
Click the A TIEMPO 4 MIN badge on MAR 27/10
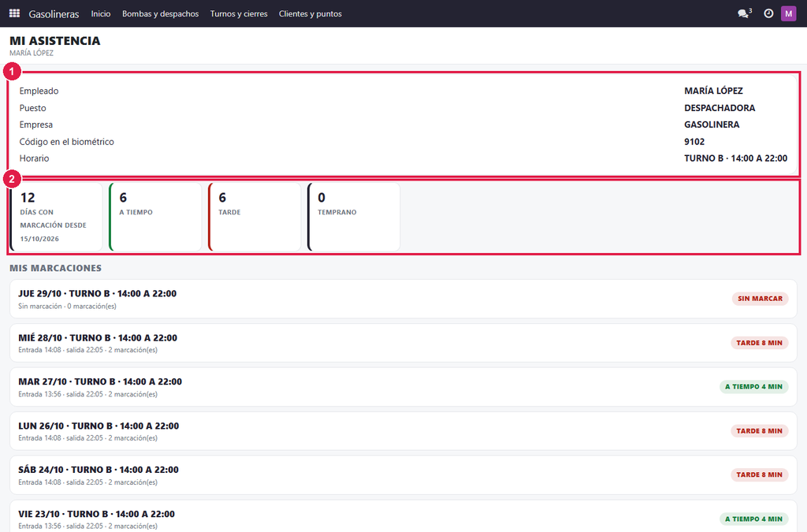tap(754, 386)
